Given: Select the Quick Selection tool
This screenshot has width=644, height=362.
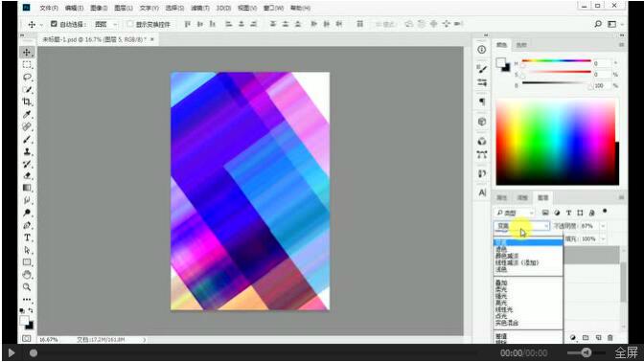Looking at the screenshot, I should pos(27,89).
